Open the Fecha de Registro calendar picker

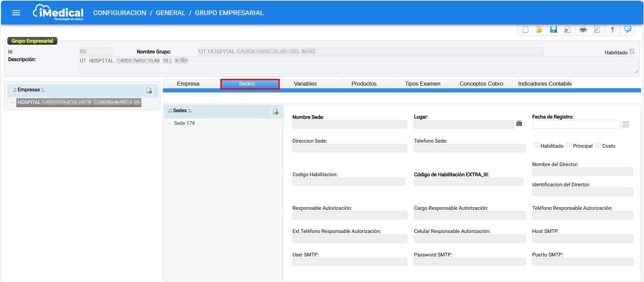click(x=626, y=125)
